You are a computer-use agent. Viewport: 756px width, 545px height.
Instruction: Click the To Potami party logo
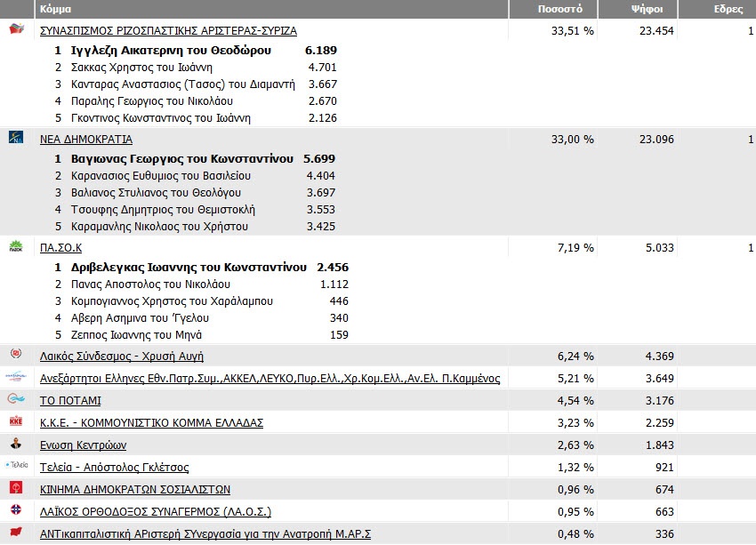click(x=16, y=400)
